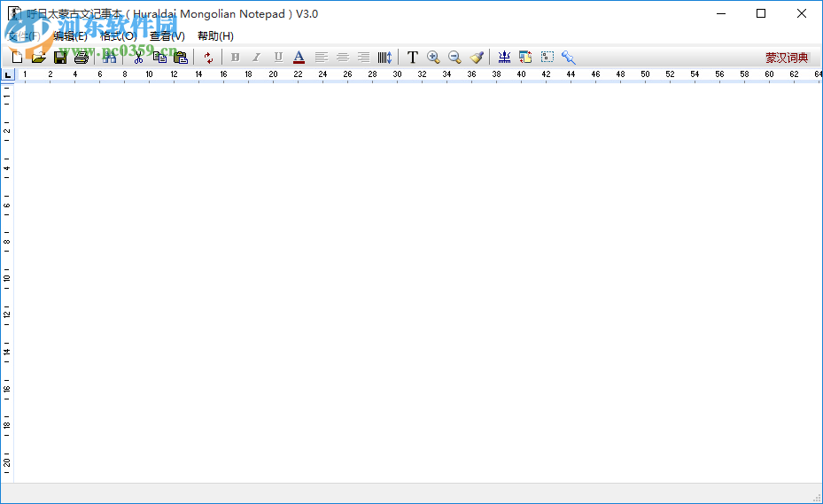Click the brush clear-format icon
The height and width of the screenshot is (504, 823).
[x=477, y=58]
